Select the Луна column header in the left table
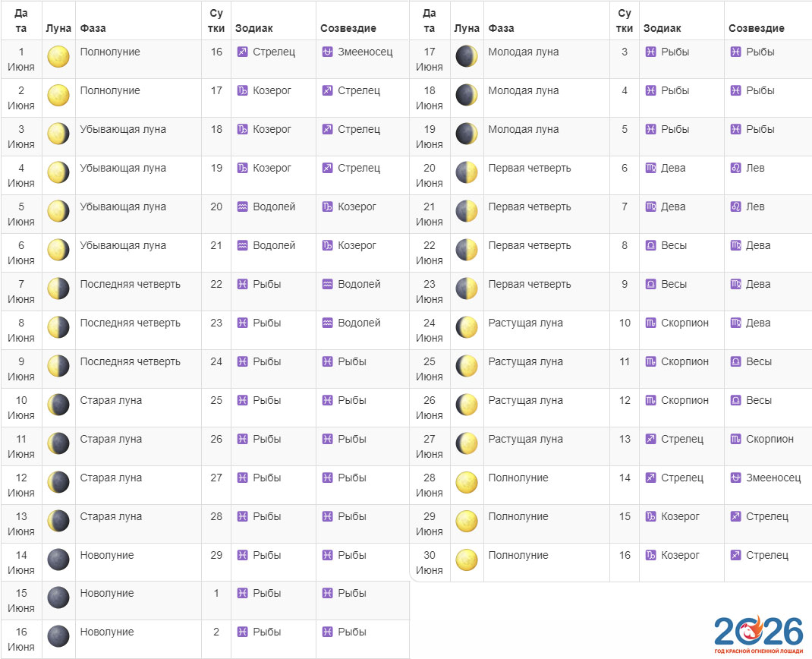 tap(58, 28)
